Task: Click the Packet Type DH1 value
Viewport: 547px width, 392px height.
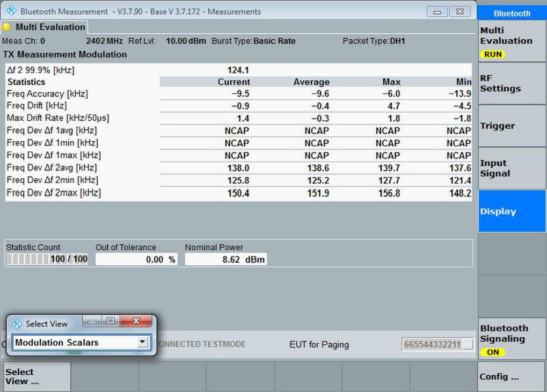Action: click(397, 41)
